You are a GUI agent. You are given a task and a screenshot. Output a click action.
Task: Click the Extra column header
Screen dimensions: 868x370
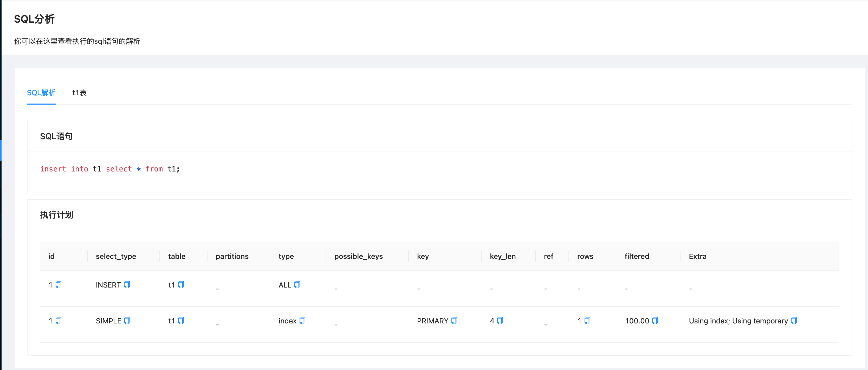coord(697,256)
